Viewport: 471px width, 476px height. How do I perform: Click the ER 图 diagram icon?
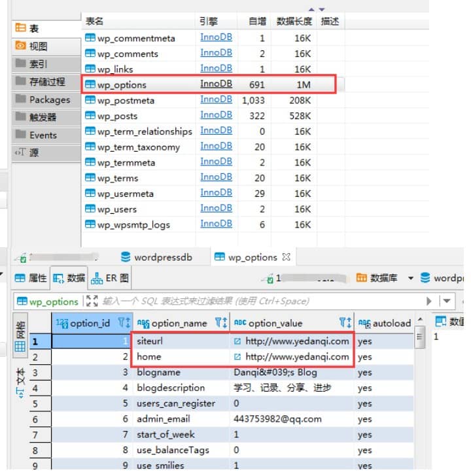97,278
